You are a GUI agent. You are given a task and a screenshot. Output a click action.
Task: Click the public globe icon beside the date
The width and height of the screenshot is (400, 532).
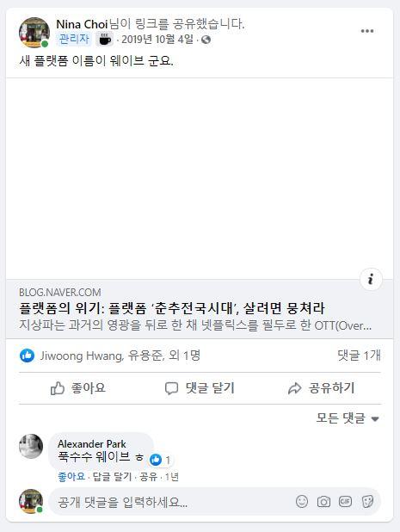206,40
